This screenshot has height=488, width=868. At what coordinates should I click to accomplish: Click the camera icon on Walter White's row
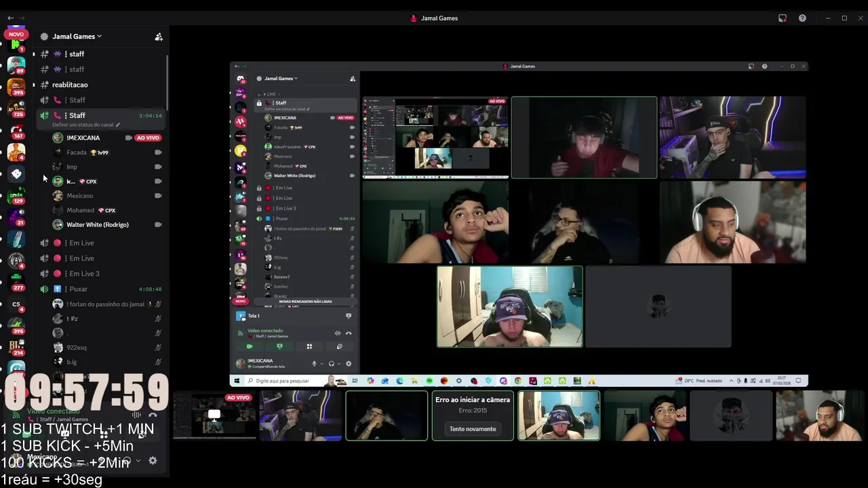click(x=158, y=225)
